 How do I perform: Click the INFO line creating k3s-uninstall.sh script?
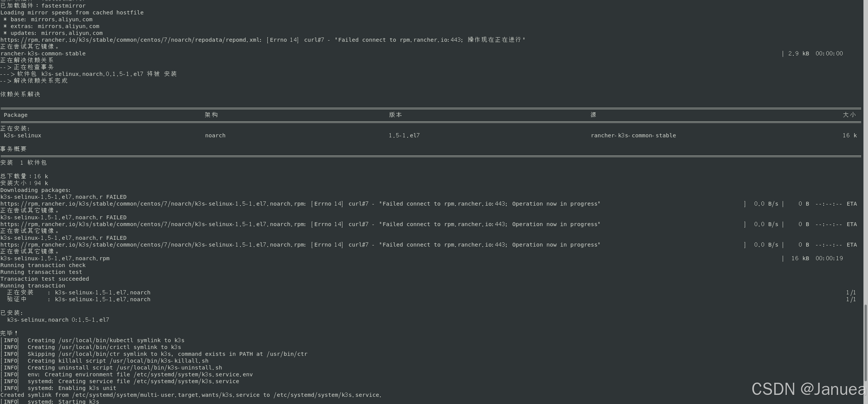[111, 368]
